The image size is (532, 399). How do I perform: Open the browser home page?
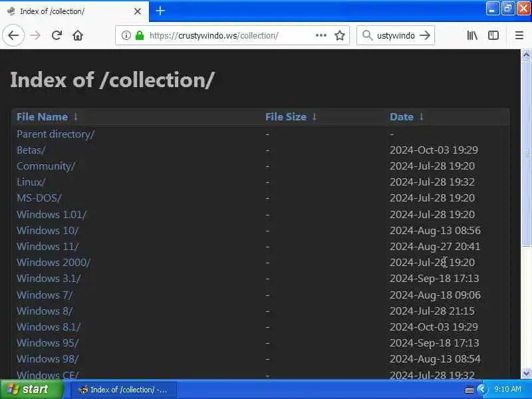(78, 35)
